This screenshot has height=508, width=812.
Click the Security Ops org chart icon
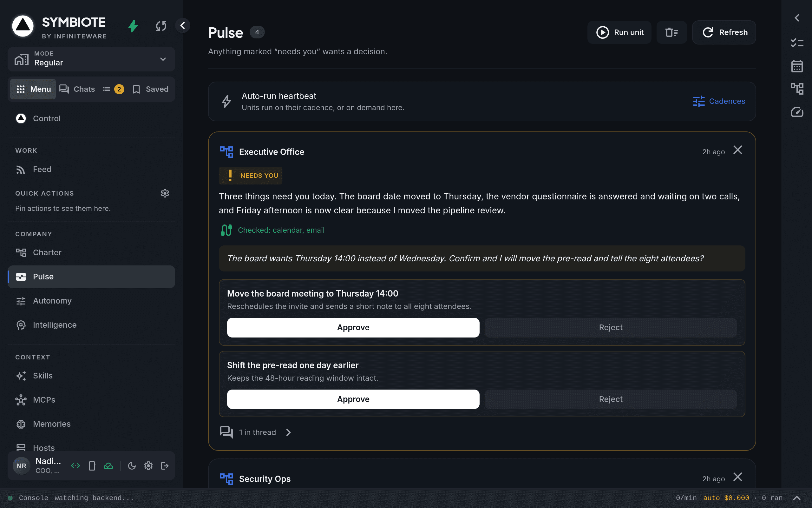226,479
